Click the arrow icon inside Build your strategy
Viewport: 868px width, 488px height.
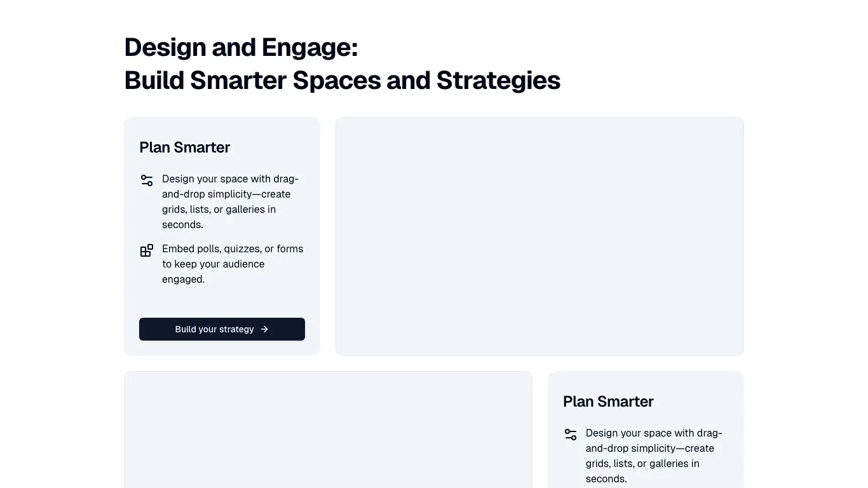coord(264,329)
